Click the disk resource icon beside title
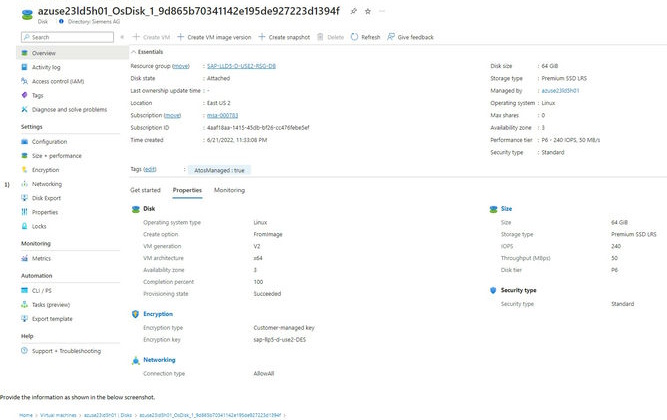Image resolution: width=667 pixels, height=420 pixels. point(27,14)
